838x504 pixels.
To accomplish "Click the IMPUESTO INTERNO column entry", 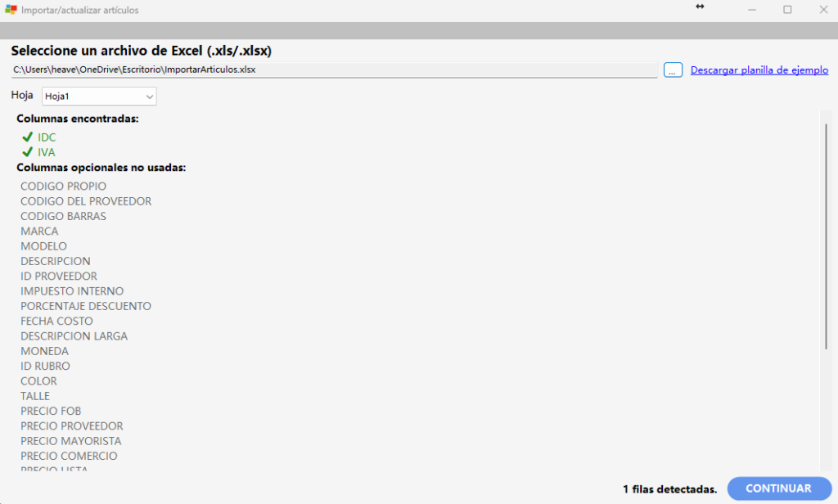I will [72, 291].
